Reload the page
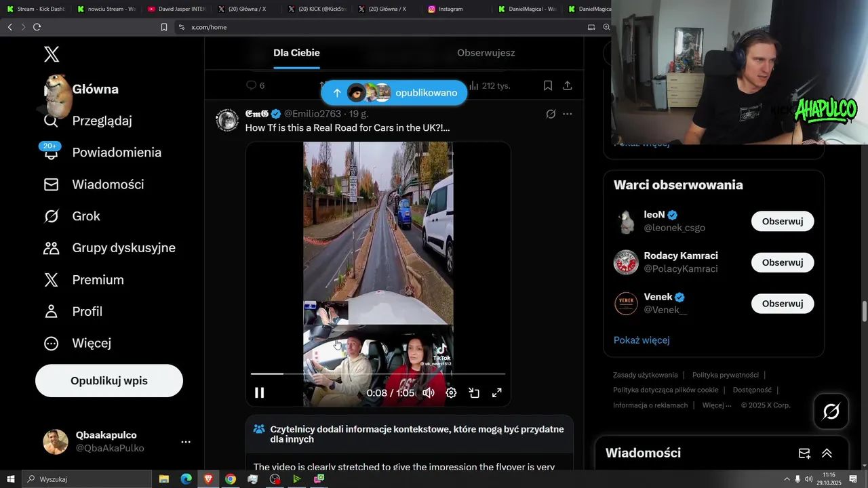Image resolution: width=868 pixels, height=488 pixels. coord(37,27)
